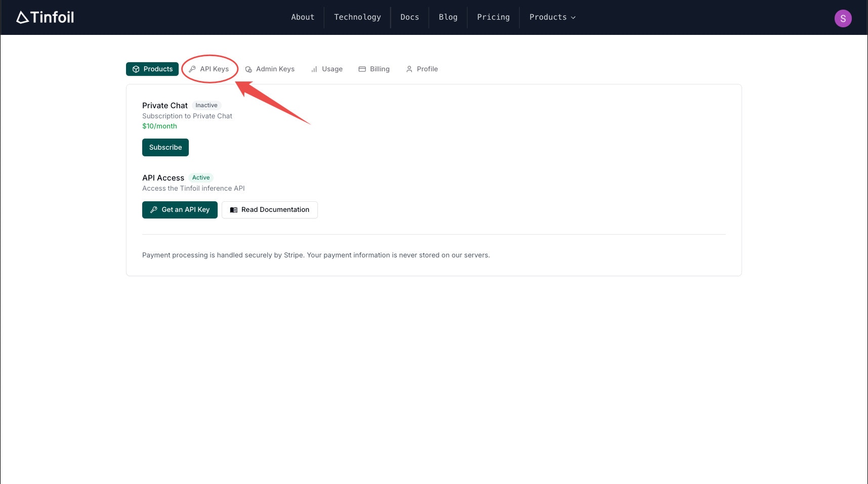The width and height of the screenshot is (868, 484).
Task: Click the Tinfoil logo
Action: point(45,17)
